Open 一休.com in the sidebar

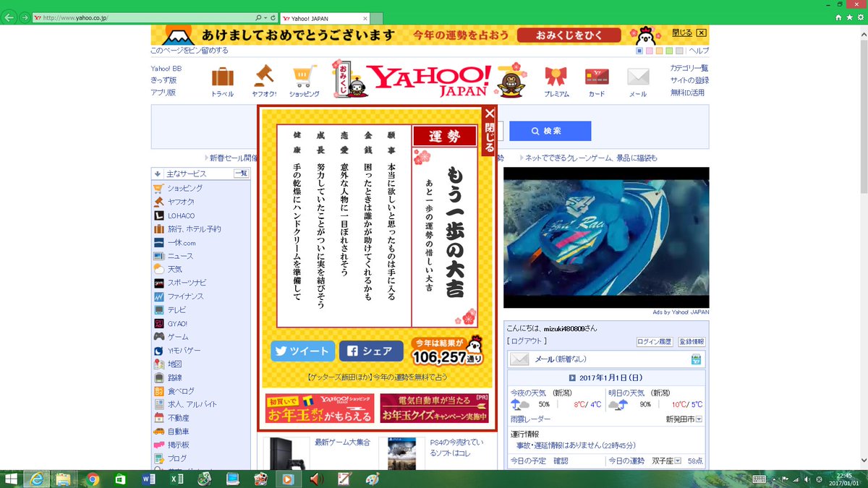click(x=182, y=243)
